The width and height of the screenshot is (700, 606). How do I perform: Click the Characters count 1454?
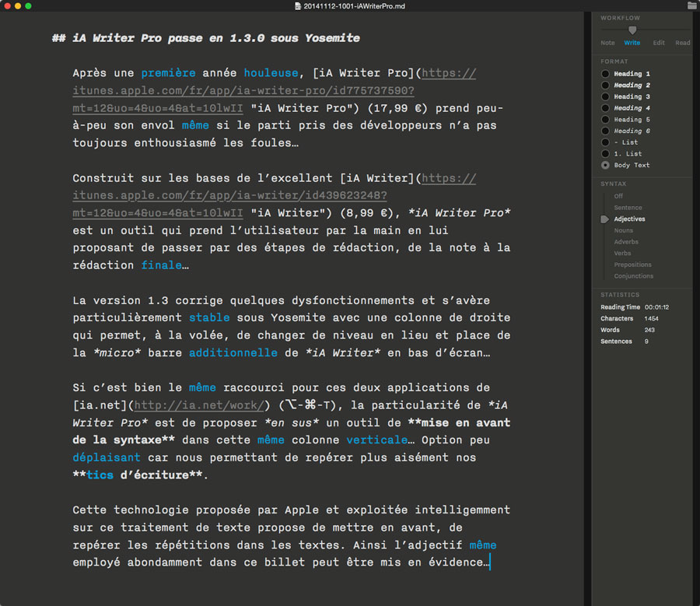pos(651,319)
